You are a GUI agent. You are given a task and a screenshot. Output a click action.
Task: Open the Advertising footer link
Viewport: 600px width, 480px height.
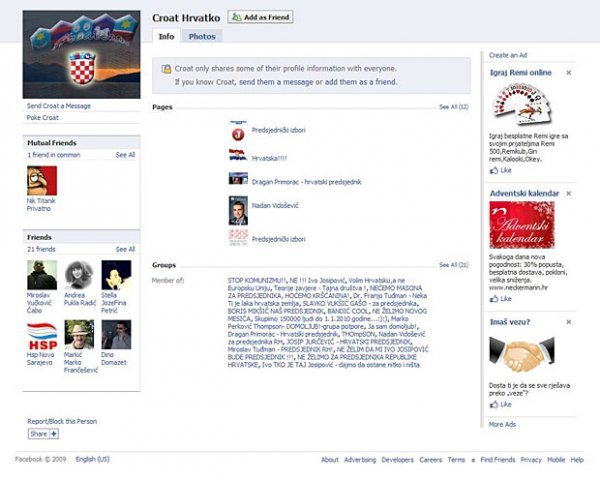(x=360, y=460)
